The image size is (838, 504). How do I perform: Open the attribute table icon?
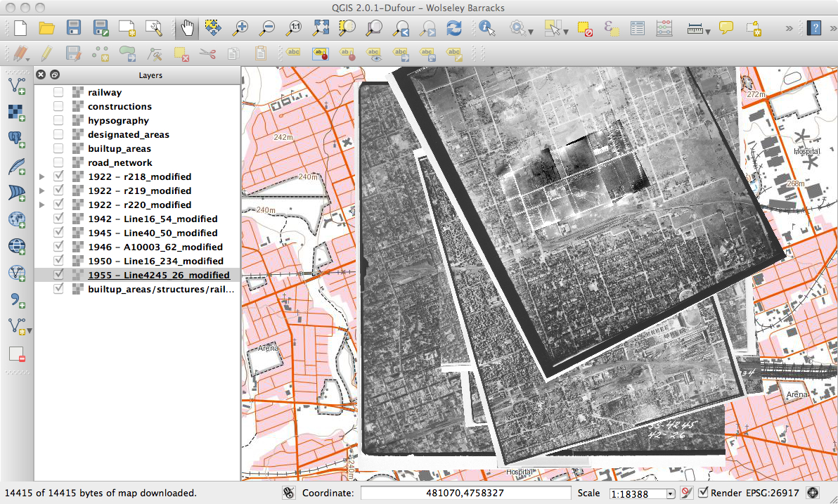point(638,28)
